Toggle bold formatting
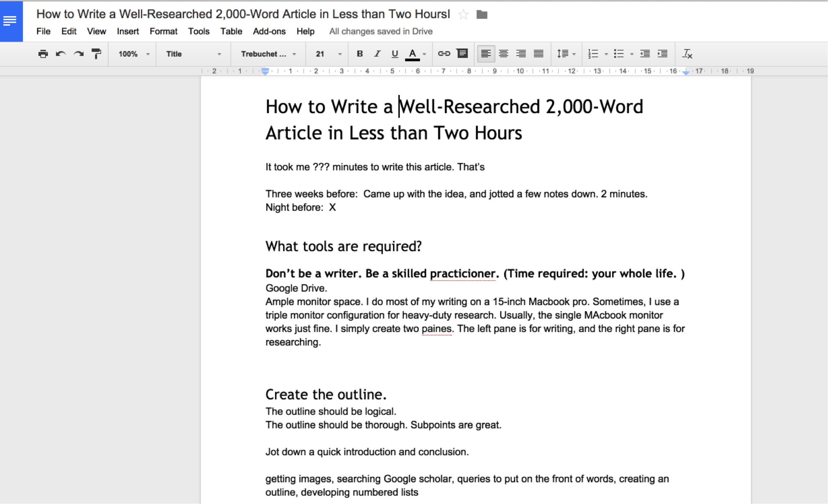This screenshot has height=504, width=828. tap(359, 54)
